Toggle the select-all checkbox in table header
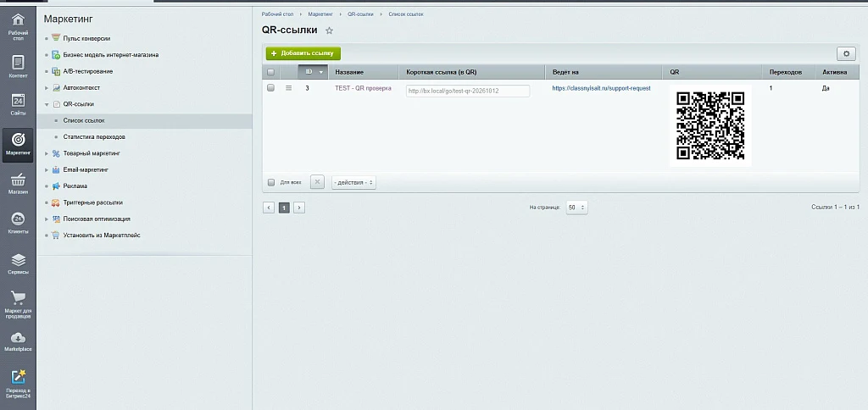 point(270,72)
